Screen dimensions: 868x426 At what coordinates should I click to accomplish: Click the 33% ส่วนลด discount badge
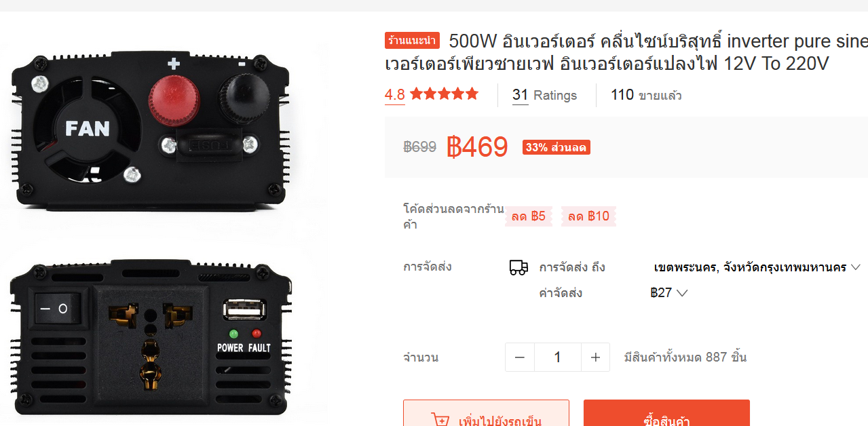pyautogui.click(x=556, y=147)
